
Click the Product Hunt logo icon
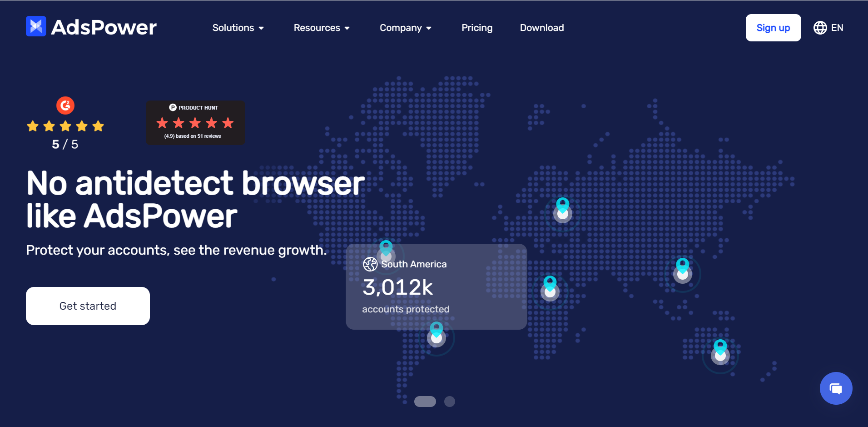[172, 107]
